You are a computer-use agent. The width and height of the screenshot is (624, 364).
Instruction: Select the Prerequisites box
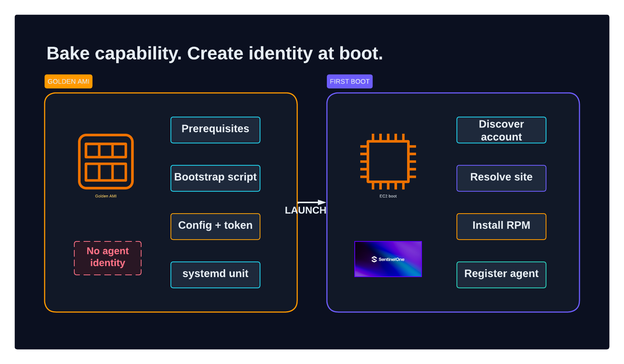point(215,130)
